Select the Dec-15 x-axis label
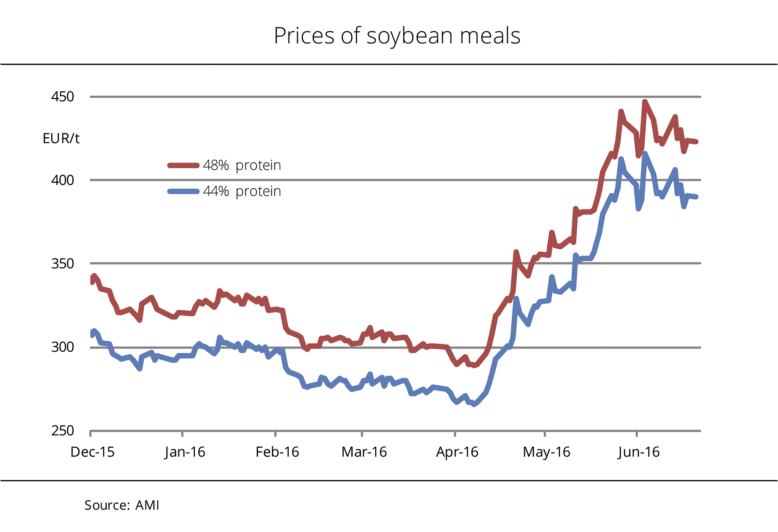Viewport: 778px width, 532px height. tap(92, 452)
